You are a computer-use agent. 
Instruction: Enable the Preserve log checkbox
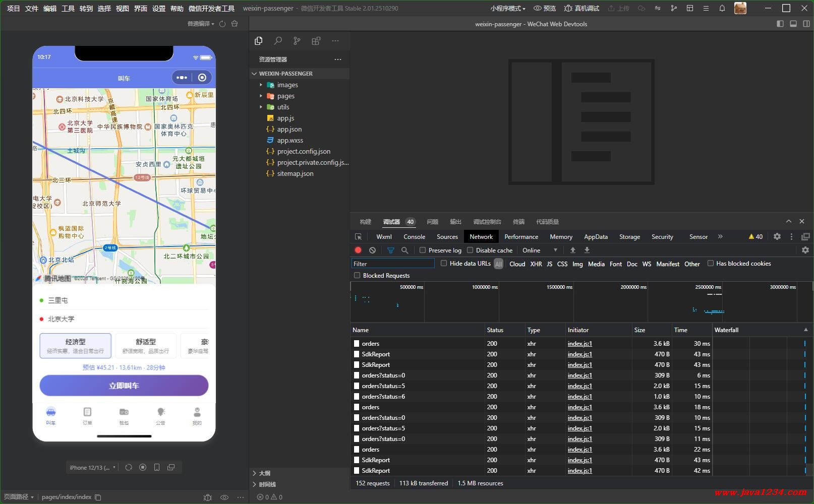pos(423,250)
